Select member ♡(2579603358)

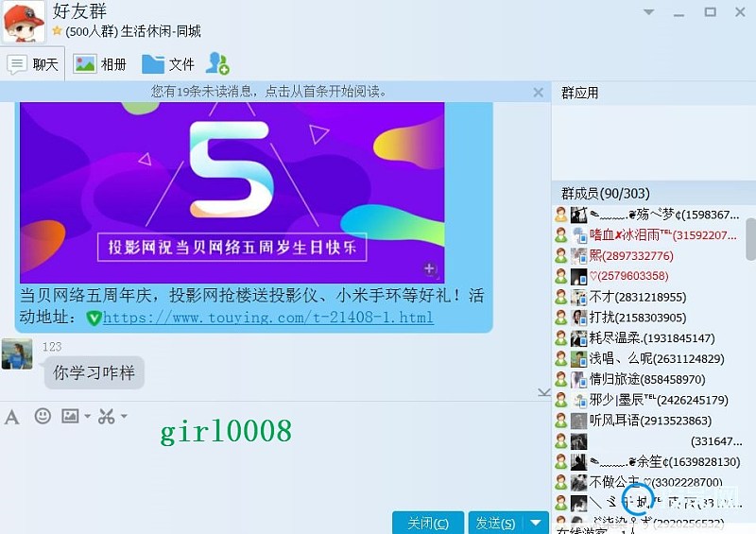tap(650, 276)
